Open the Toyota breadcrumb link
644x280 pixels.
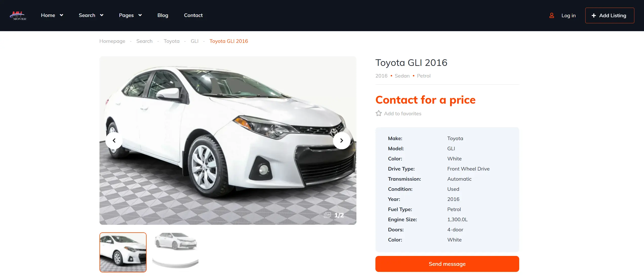[172, 41]
